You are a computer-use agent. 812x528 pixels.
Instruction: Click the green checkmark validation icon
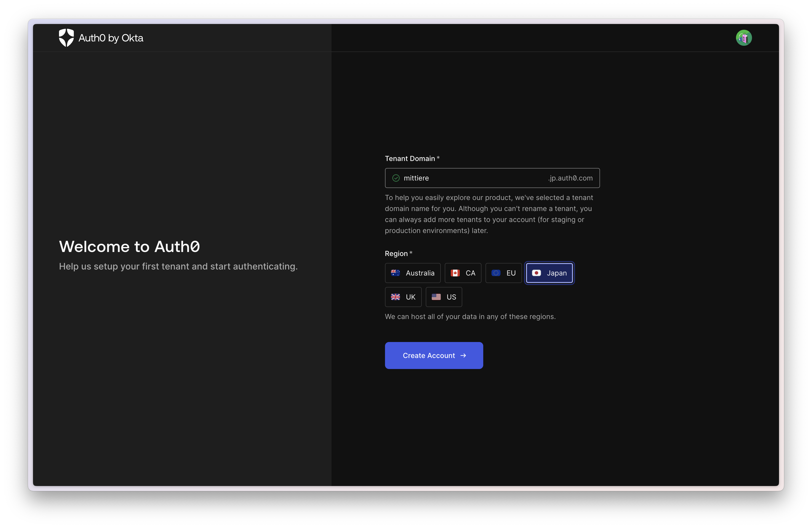click(396, 178)
